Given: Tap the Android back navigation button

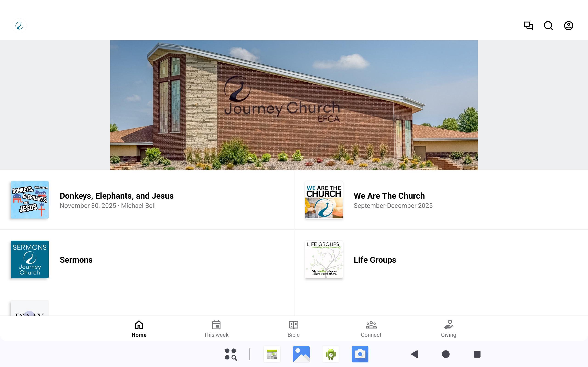Looking at the screenshot, I should 415,354.
